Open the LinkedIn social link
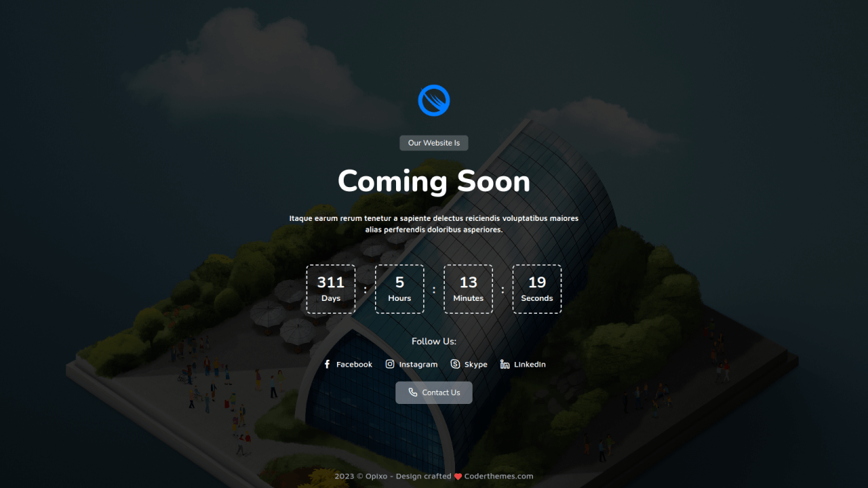Screen dimensions: 868x488 click(523, 364)
